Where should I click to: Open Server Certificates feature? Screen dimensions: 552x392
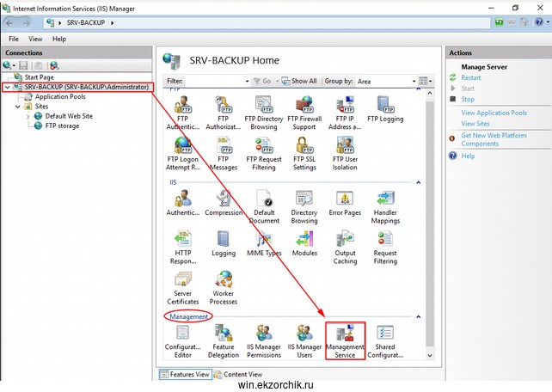(x=182, y=287)
